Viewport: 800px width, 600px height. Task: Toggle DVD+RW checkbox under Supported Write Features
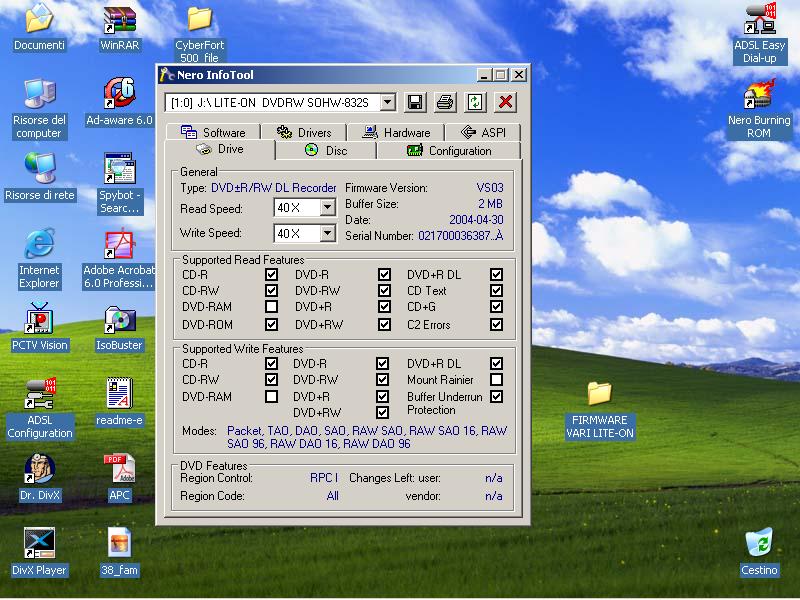(383, 412)
